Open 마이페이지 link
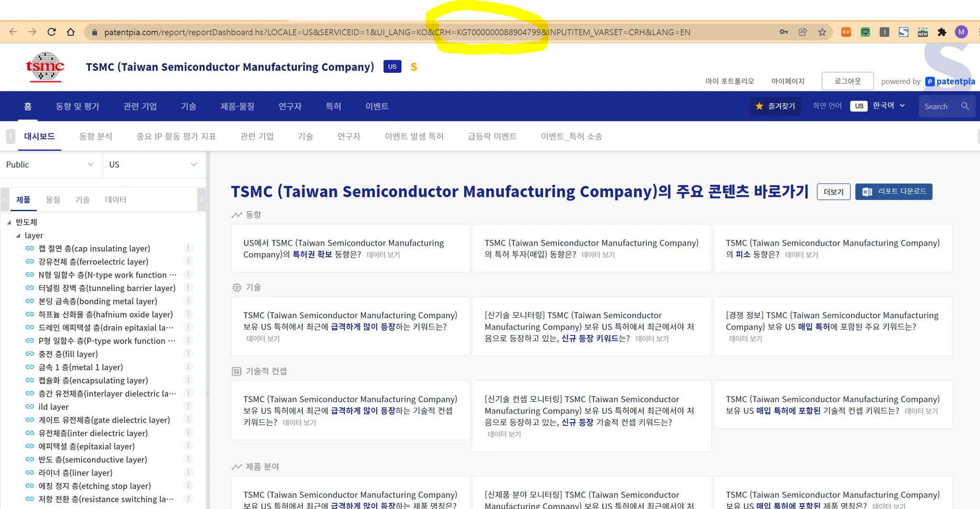Image resolution: width=980 pixels, height=509 pixels. pyautogui.click(x=788, y=81)
